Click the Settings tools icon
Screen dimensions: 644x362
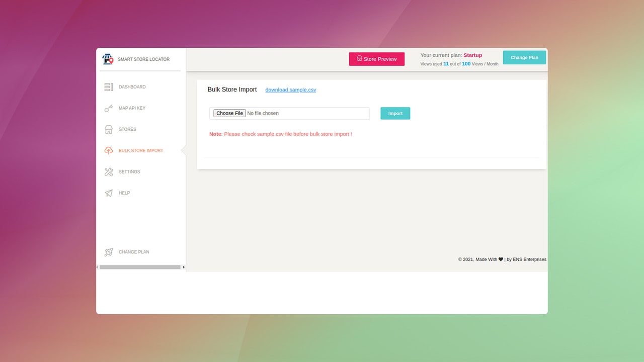click(x=109, y=172)
